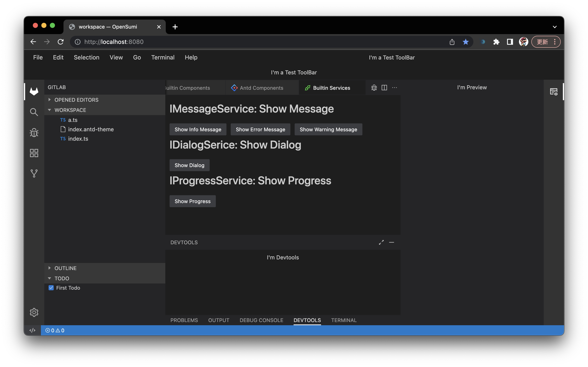Hide the Devtools bottom panel
This screenshot has height=367, width=588.
392,243
